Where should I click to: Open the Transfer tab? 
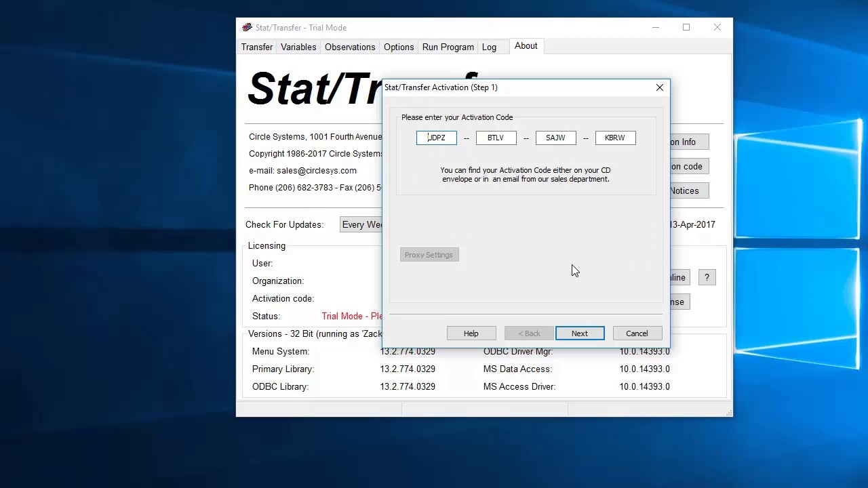click(257, 47)
